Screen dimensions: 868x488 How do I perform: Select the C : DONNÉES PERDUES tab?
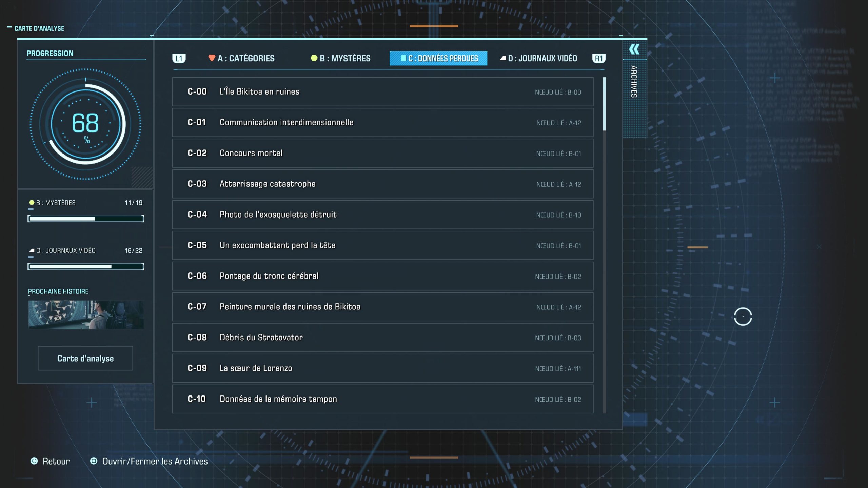(x=438, y=58)
